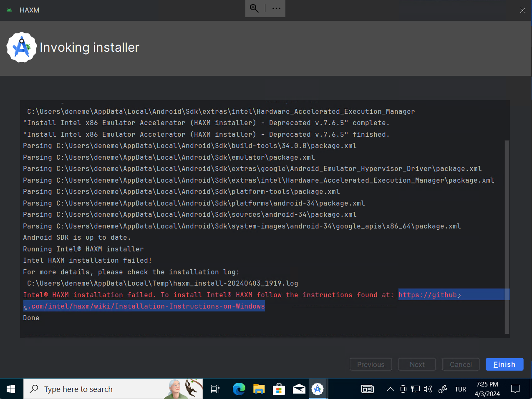Click the network tray icon
Viewport: 532px width, 399px height.
pyautogui.click(x=416, y=389)
